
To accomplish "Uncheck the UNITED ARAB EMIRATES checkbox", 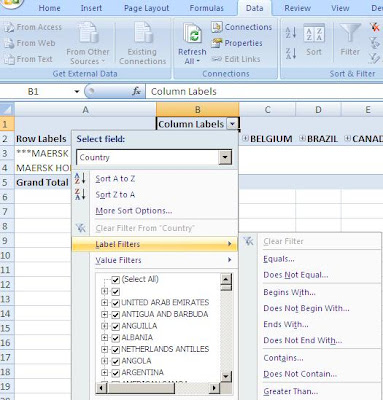I will click(116, 303).
